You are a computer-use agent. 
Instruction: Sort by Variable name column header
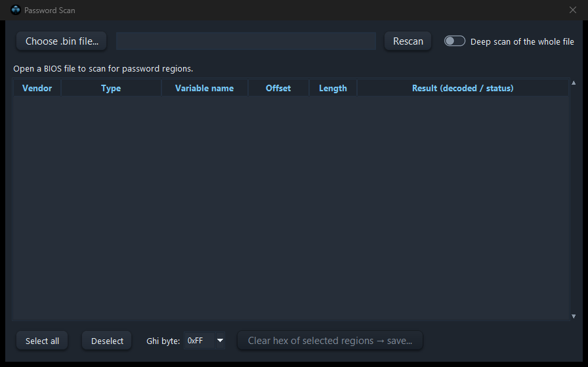click(204, 88)
